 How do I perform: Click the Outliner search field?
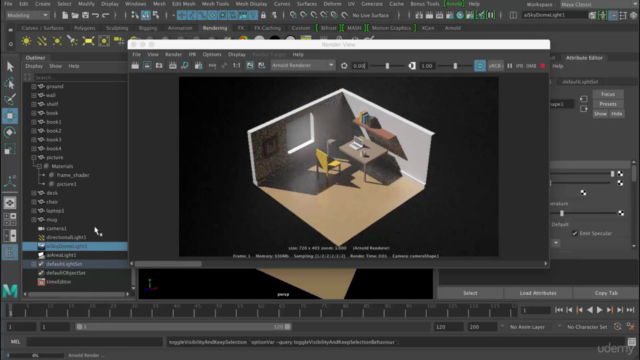click(80, 77)
